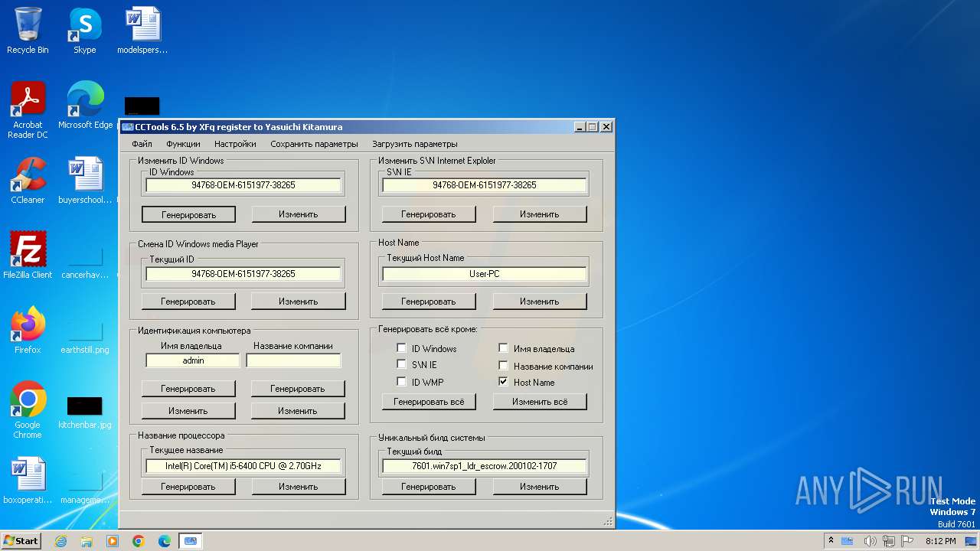Click Генерировать under Имя владельца
Screen dimensions: 980x551
(x=188, y=389)
